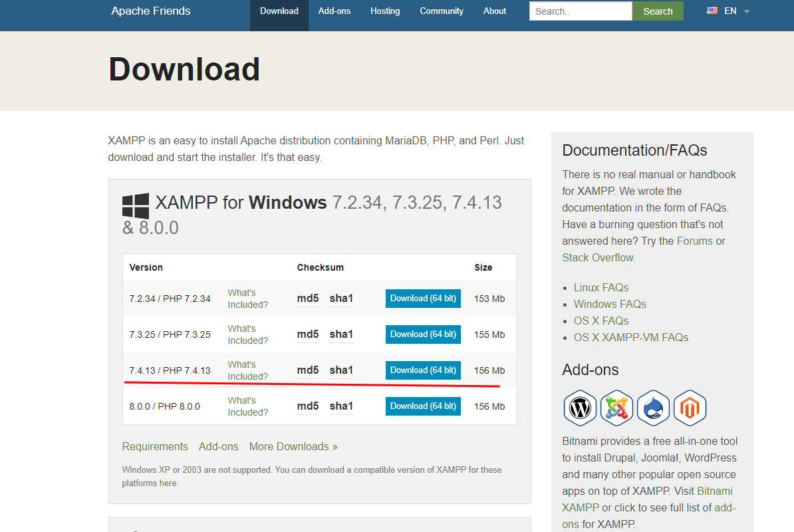Image resolution: width=794 pixels, height=532 pixels.
Task: Select the text '7.4.13 / PHP 7.4.13'
Action: pos(170,370)
